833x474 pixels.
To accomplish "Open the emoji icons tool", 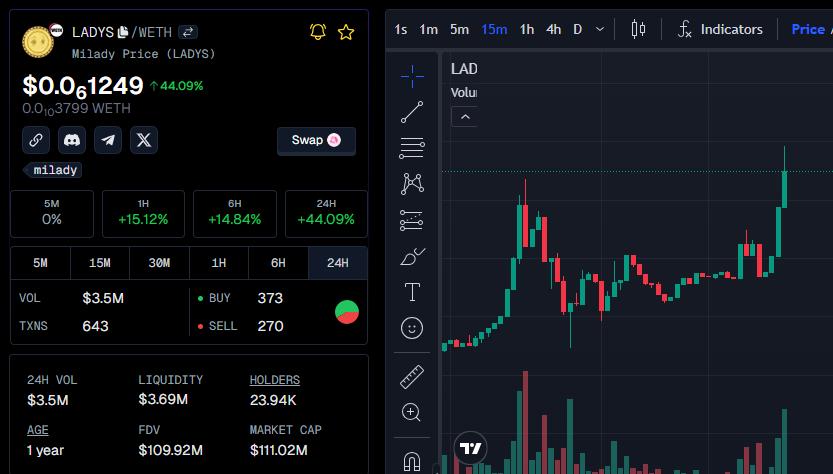I will [412, 328].
